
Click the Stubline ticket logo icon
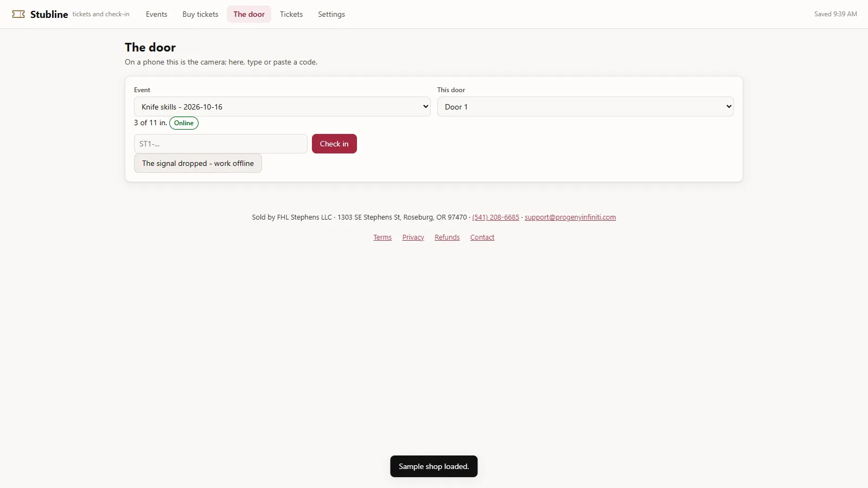point(18,14)
